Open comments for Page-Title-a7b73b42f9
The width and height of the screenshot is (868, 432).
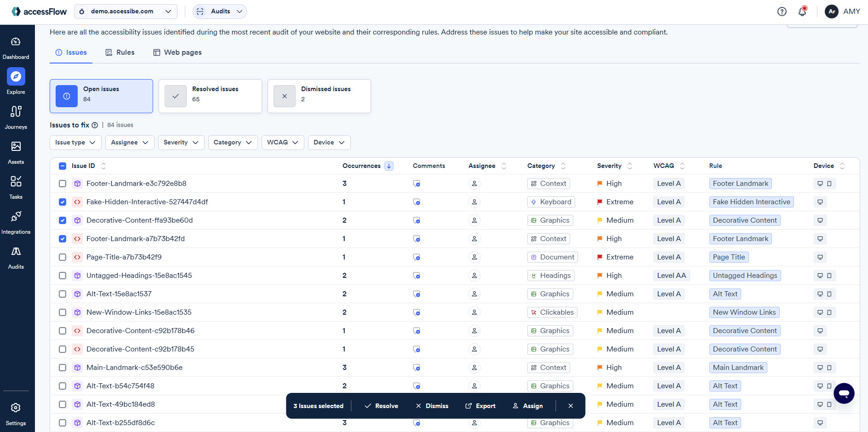pos(417,257)
